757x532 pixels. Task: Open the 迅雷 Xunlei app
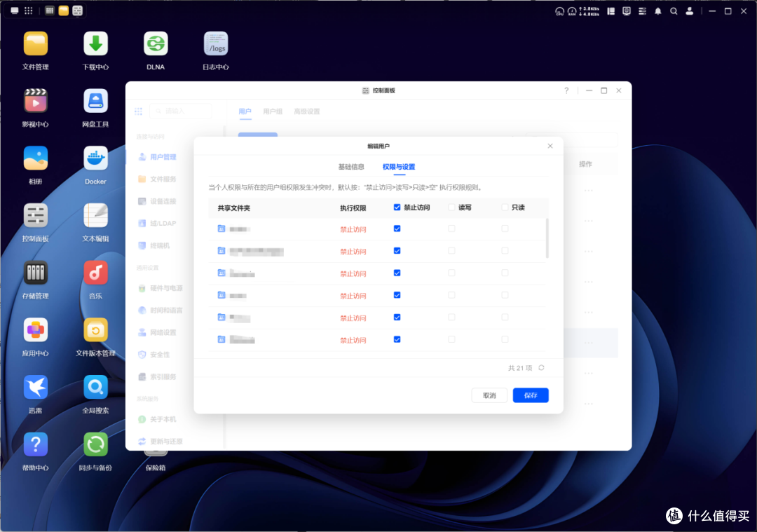pyautogui.click(x=35, y=387)
